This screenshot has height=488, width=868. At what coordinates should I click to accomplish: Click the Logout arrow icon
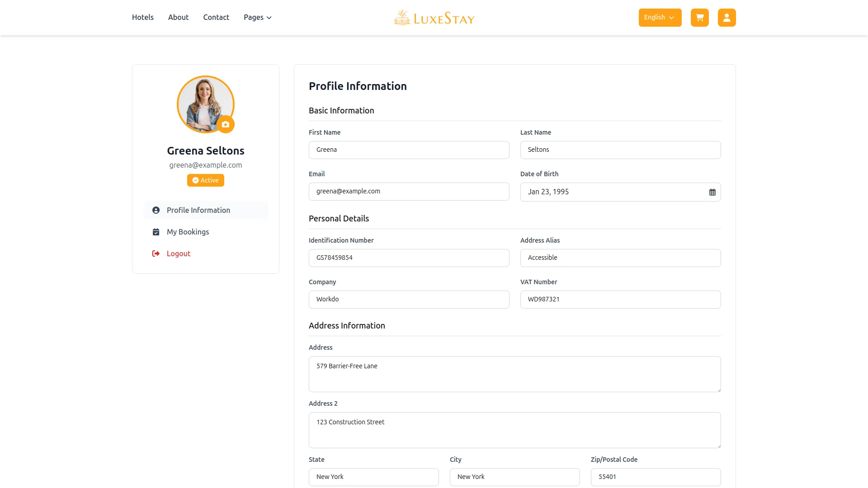(x=156, y=253)
